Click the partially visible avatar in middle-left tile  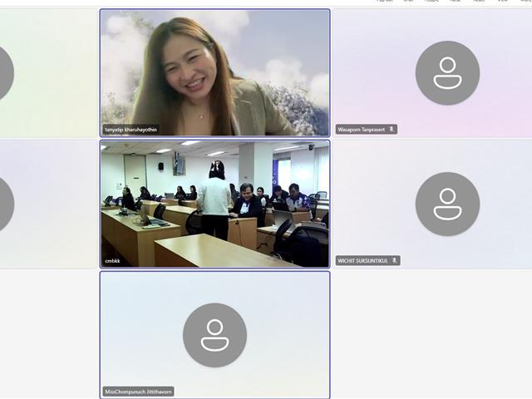pyautogui.click(x=5, y=204)
